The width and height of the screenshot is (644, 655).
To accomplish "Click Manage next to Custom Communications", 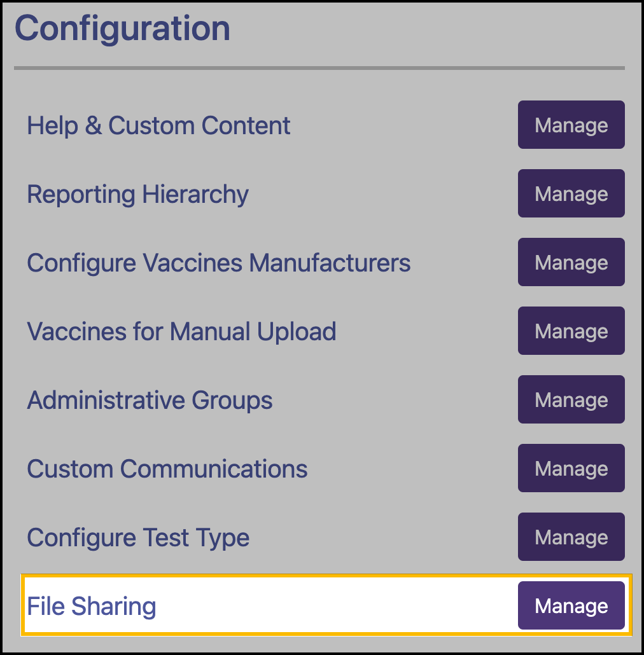I will (x=571, y=468).
